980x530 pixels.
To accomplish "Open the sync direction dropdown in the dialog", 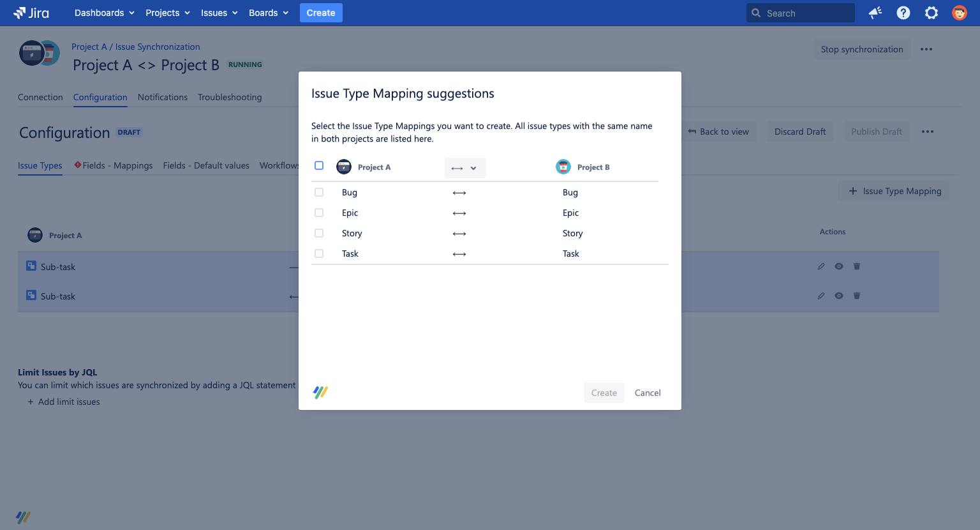I will (465, 167).
